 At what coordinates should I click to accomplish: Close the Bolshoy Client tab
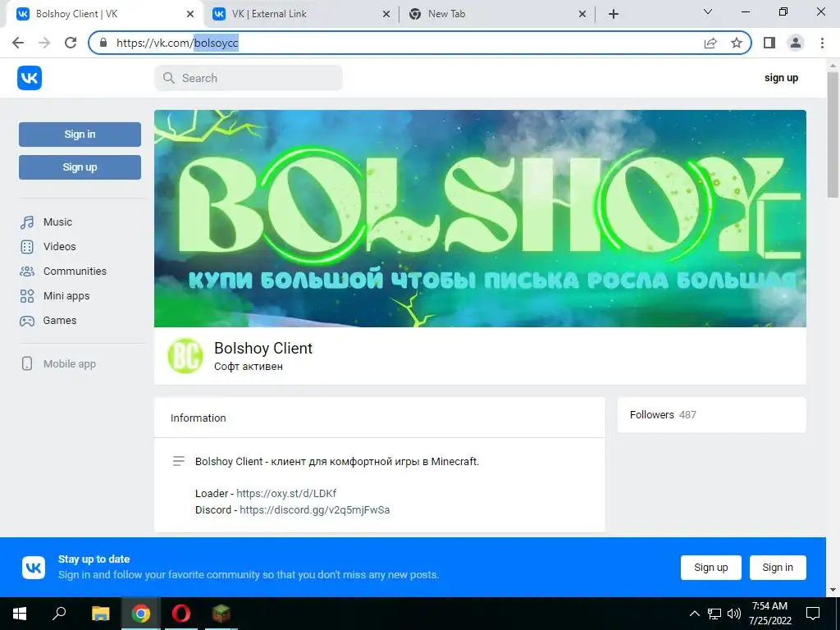click(190, 14)
